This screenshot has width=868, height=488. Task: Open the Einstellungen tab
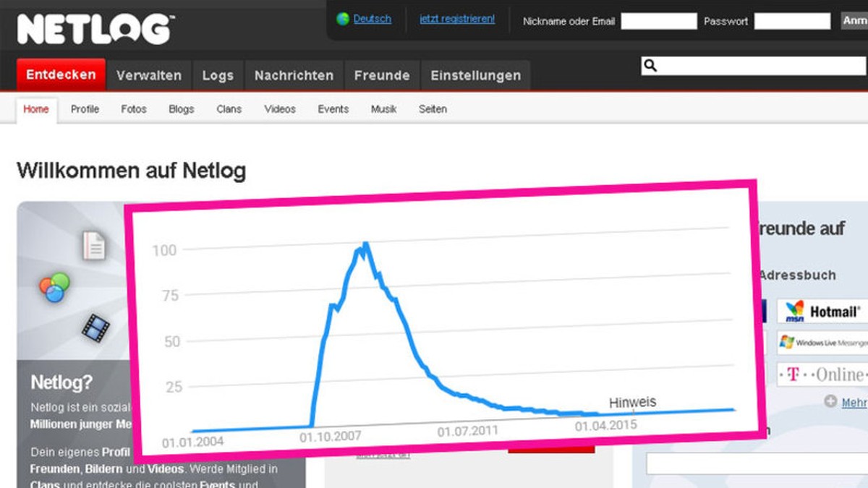pos(476,75)
